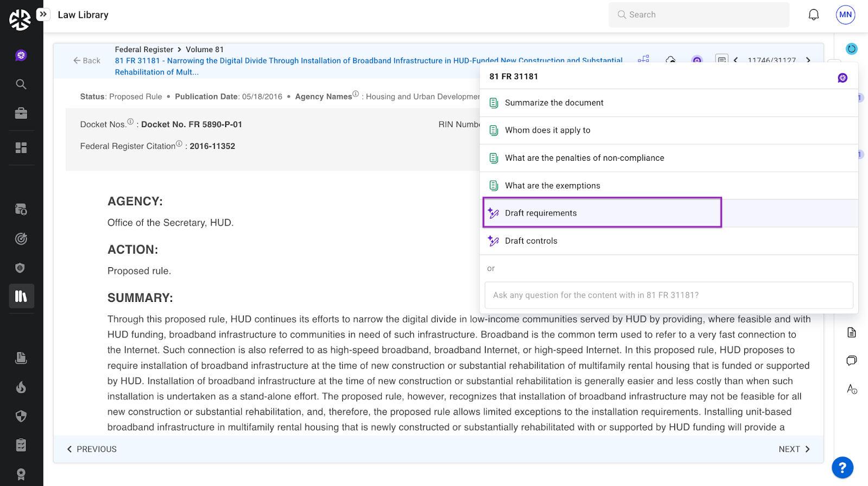Click the Back link
This screenshot has width=868, height=486.
point(87,61)
